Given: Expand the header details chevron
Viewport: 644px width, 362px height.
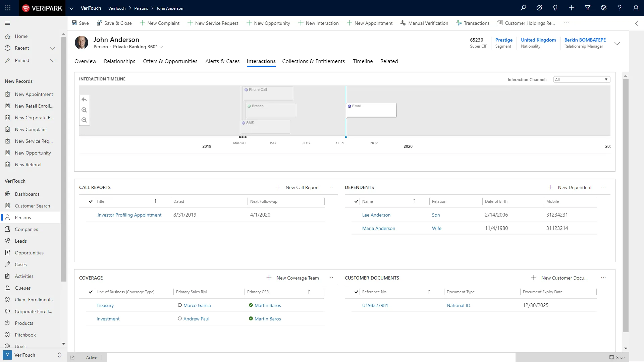Looking at the screenshot, I should 617,44.
